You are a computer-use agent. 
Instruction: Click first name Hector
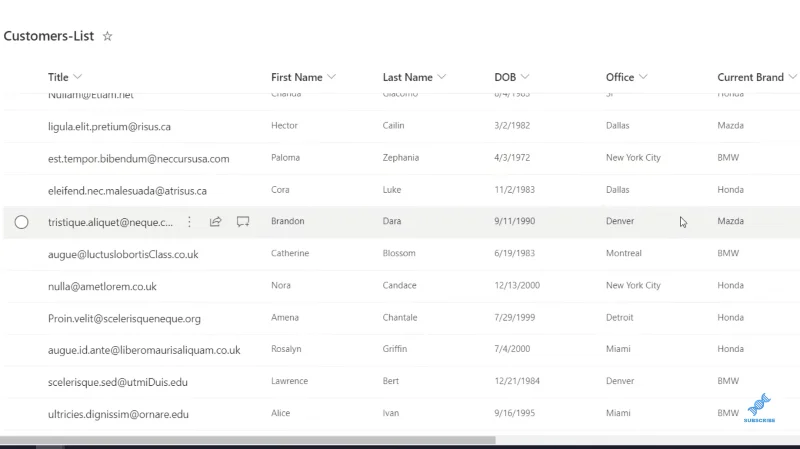(x=284, y=126)
